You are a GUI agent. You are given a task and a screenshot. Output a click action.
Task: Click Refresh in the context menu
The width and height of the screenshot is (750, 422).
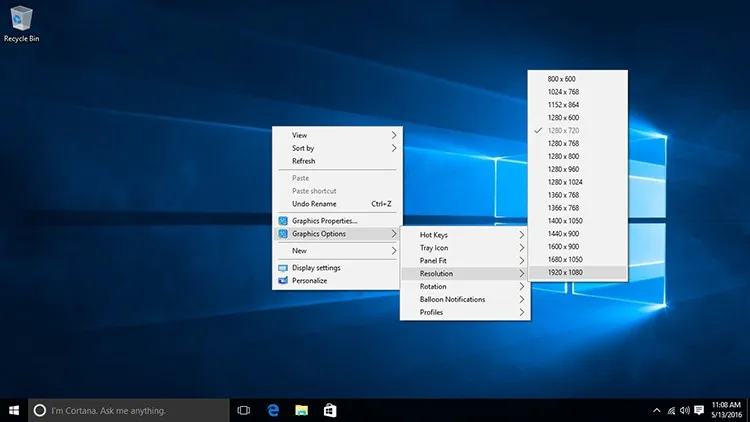(x=304, y=161)
